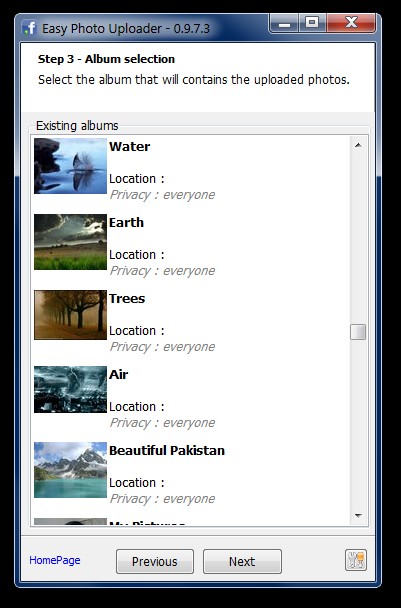Click the Facebook app icon in title bar
Screen dimensions: 401x608
[x=29, y=28]
